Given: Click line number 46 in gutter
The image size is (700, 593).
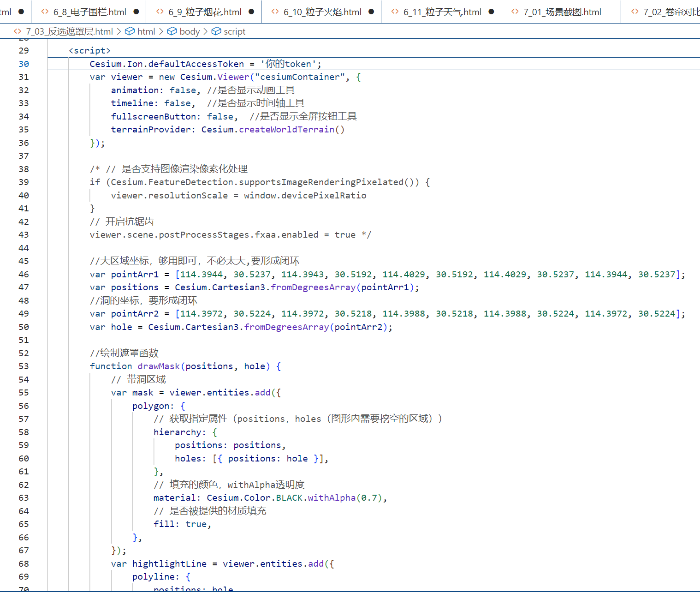Looking at the screenshot, I should [x=24, y=274].
